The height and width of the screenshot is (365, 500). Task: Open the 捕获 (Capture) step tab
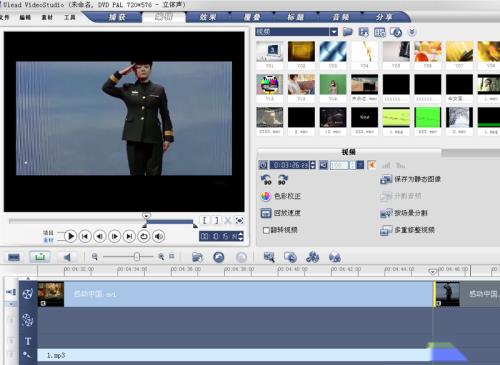click(117, 17)
